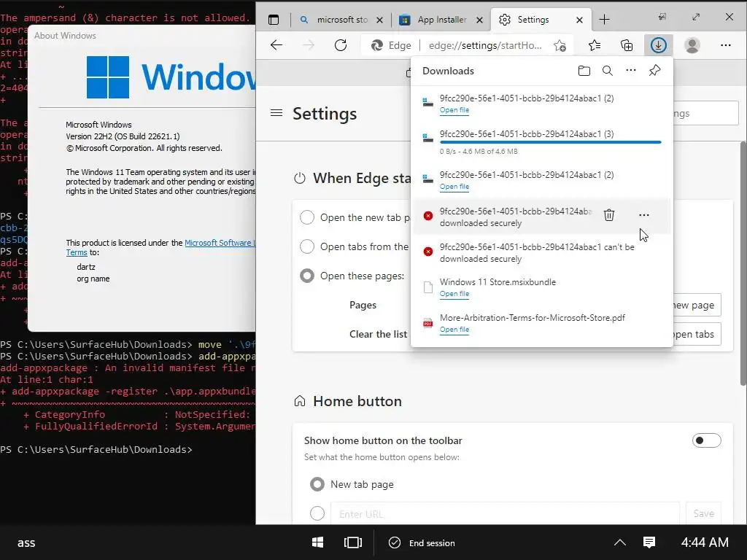The height and width of the screenshot is (560, 747).
Task: Open file link for Windows 11 Store.msixbundle
Action: pos(454,294)
